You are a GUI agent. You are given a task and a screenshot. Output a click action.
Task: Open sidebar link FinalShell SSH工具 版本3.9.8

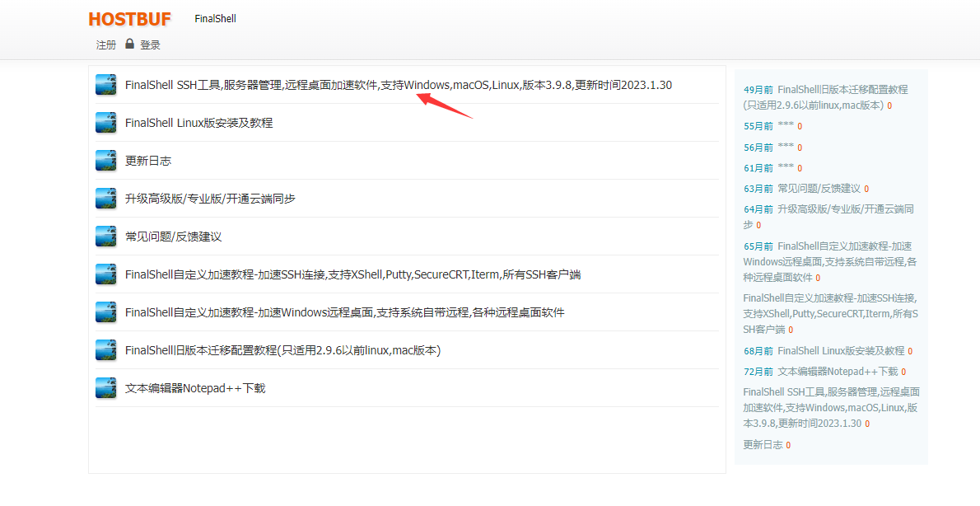(x=831, y=408)
